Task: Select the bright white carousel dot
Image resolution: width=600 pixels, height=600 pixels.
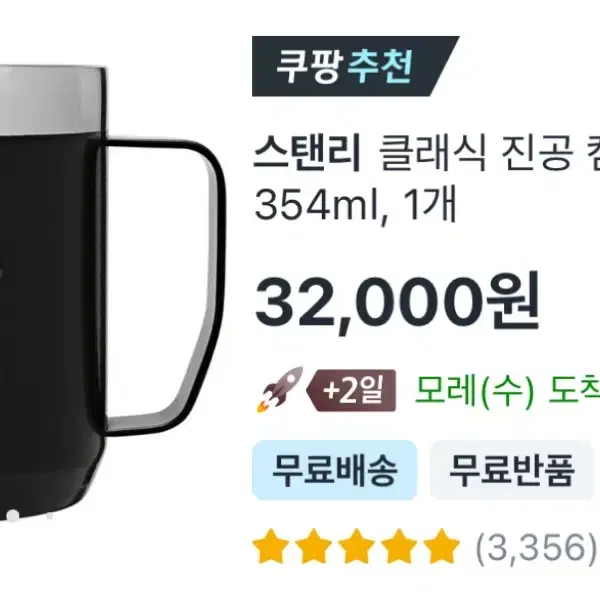Action: tap(13, 515)
